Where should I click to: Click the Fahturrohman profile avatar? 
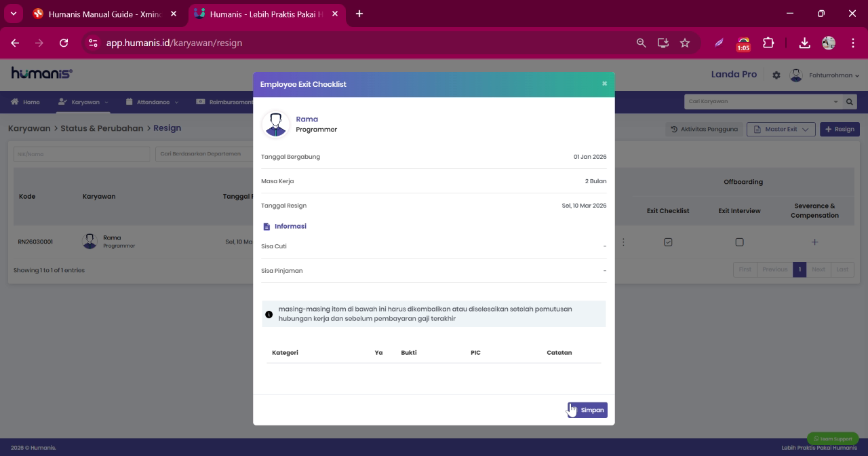click(x=796, y=75)
